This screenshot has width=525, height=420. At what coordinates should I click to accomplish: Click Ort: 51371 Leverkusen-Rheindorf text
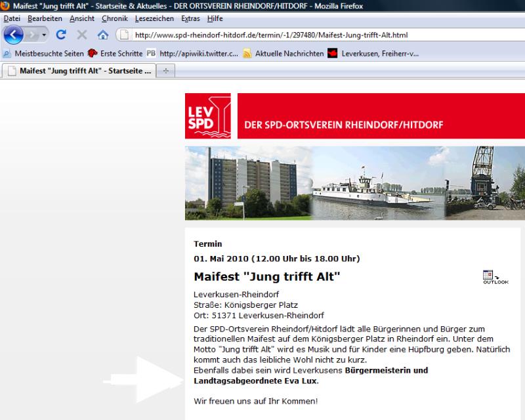[x=259, y=316]
